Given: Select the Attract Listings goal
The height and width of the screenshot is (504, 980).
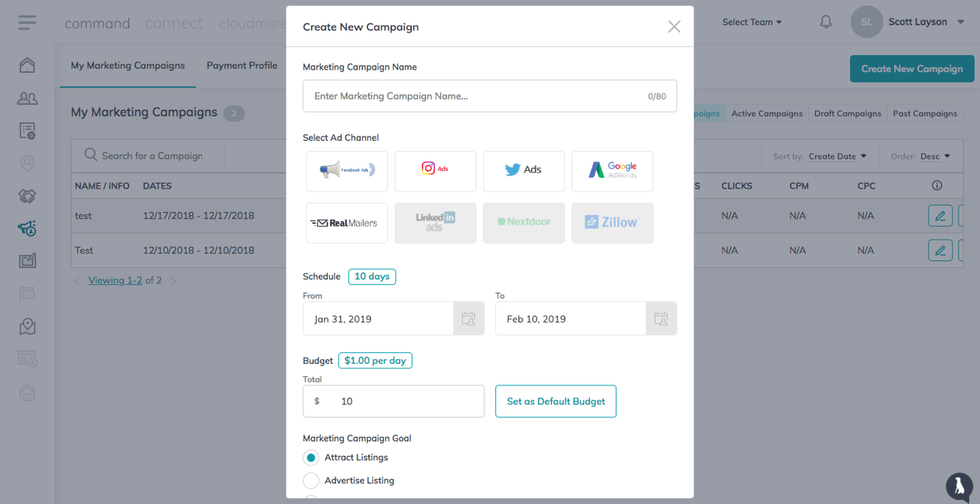Looking at the screenshot, I should (311, 457).
